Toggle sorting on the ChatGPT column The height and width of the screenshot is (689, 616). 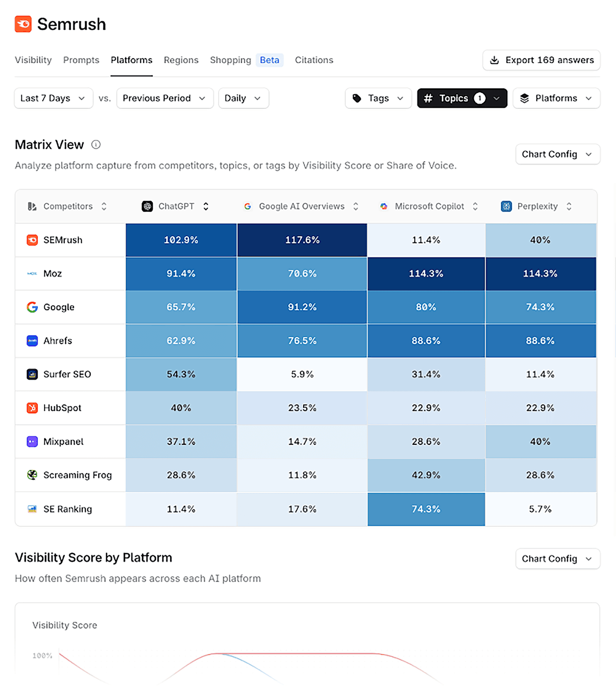click(206, 206)
